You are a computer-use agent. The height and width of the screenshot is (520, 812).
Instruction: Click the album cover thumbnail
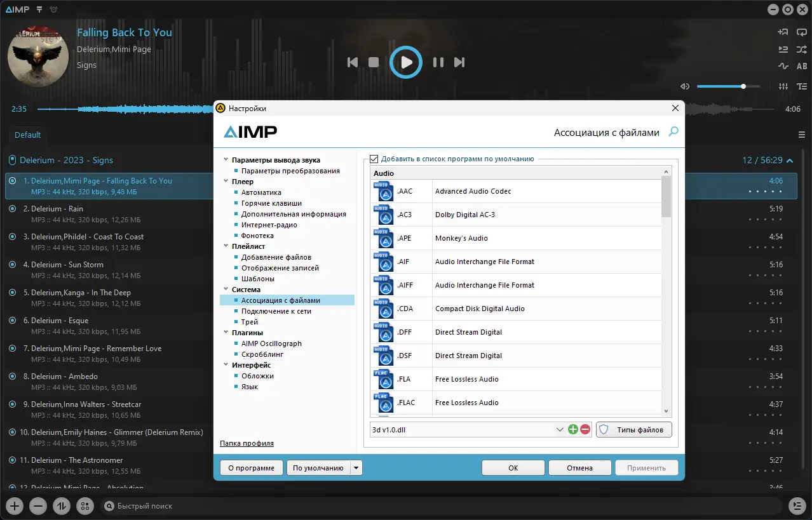38,56
